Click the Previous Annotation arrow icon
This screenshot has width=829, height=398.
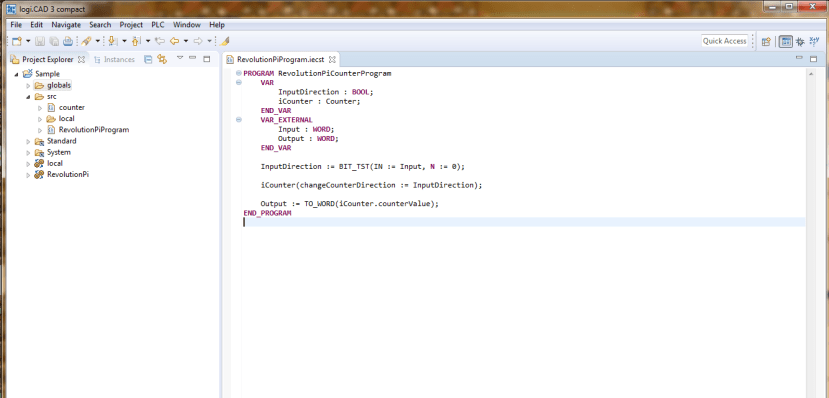[x=136, y=41]
